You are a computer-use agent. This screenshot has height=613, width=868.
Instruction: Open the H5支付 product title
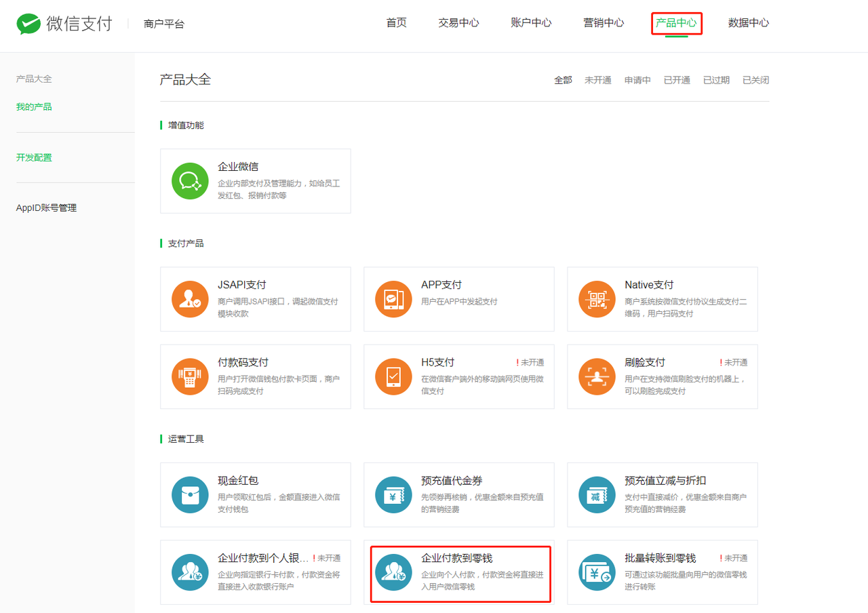(x=437, y=362)
